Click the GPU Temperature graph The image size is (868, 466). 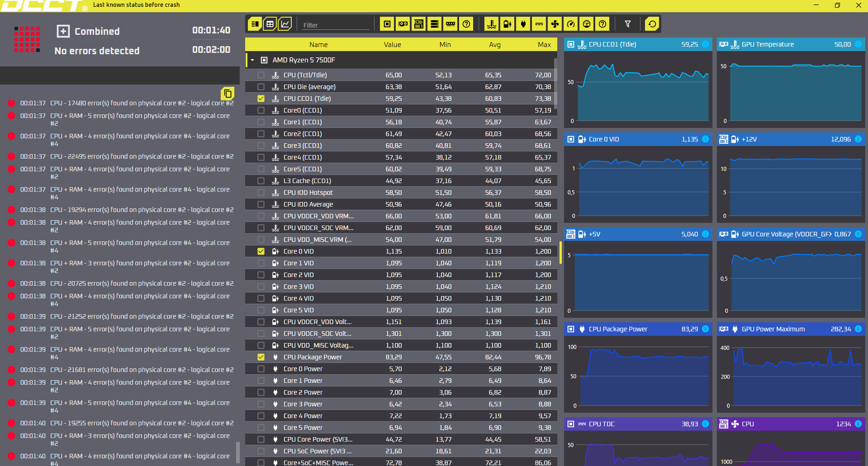click(791, 89)
